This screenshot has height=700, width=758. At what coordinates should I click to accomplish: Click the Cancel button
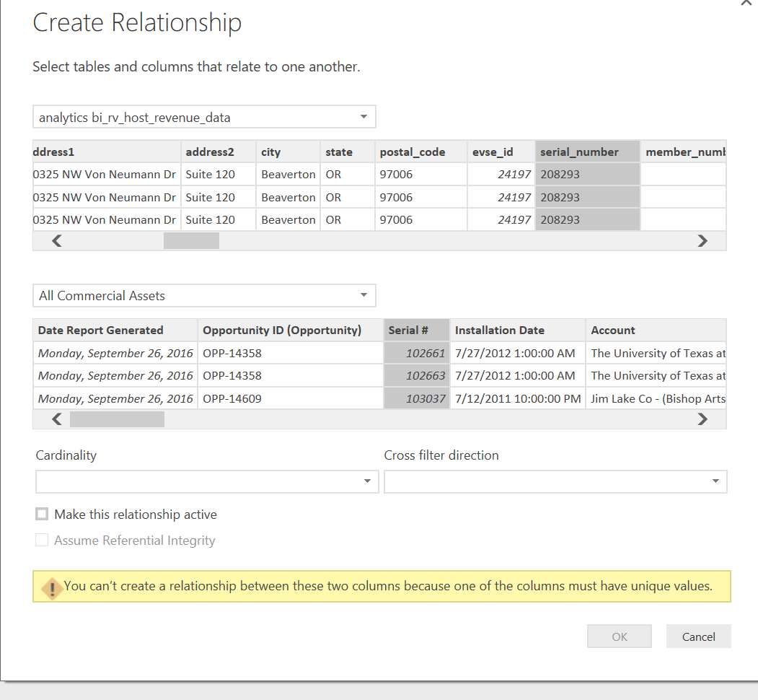(x=698, y=636)
